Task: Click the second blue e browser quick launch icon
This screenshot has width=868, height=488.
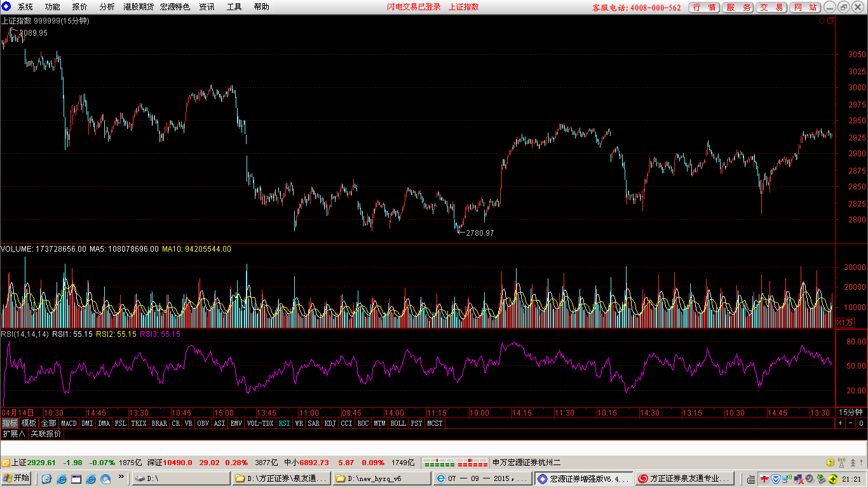Action: tap(91, 478)
